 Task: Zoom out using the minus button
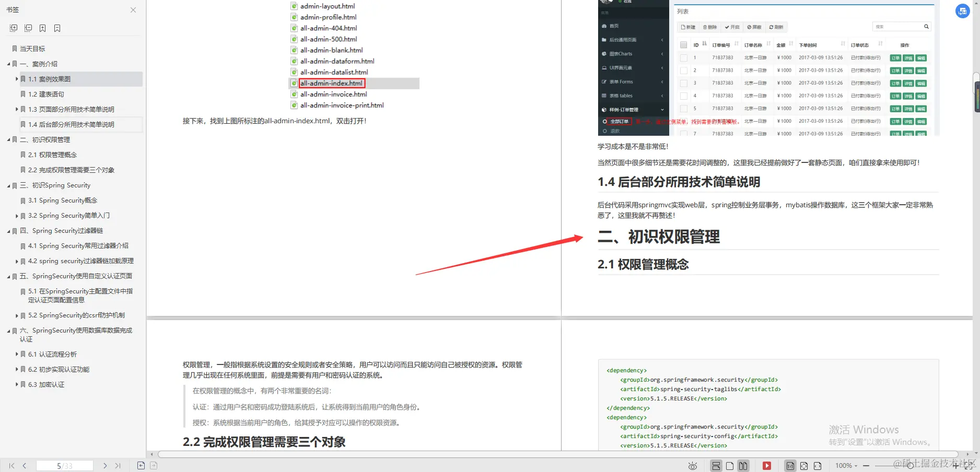click(x=866, y=465)
